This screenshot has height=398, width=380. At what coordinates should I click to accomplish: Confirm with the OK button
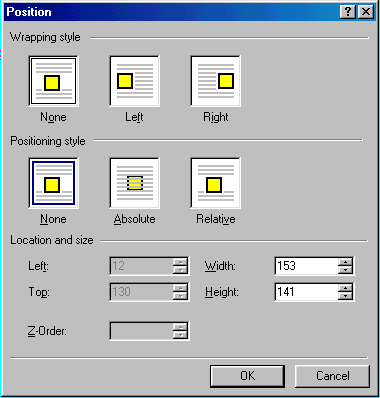[x=247, y=376]
